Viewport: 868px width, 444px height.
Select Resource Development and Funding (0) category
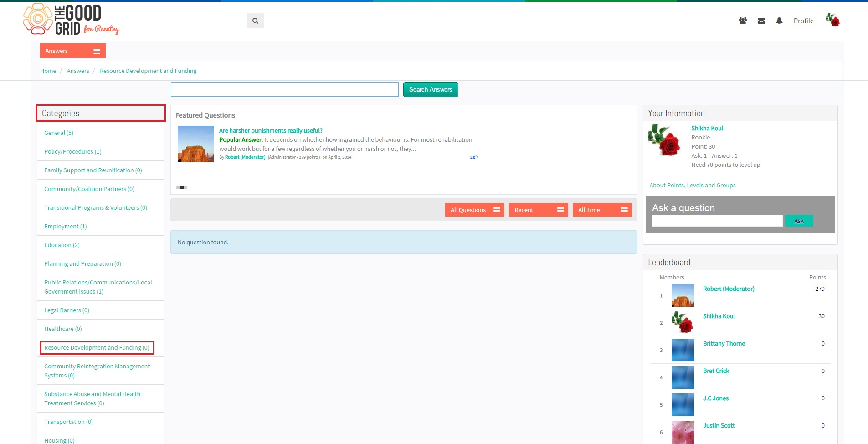[97, 347]
